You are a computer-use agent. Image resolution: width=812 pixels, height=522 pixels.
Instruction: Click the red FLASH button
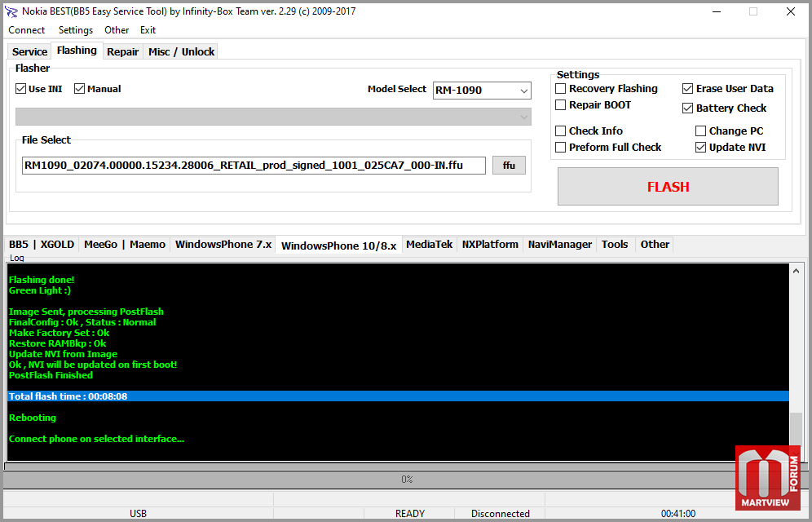coord(668,187)
